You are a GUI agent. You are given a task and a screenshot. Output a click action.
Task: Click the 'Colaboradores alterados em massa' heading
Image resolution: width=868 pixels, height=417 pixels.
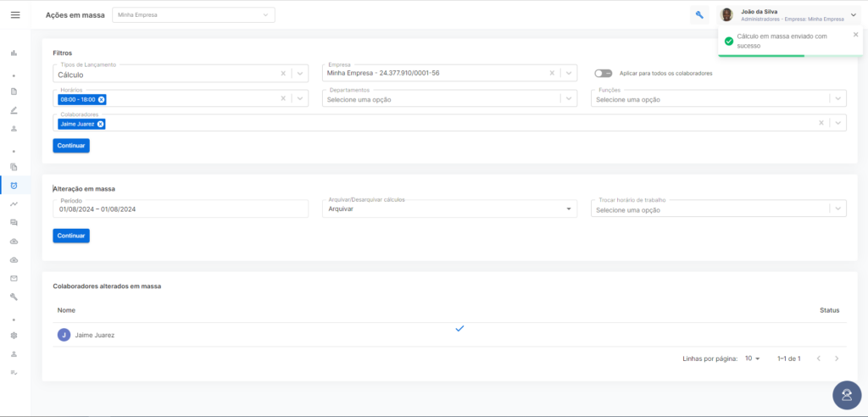pyautogui.click(x=107, y=286)
